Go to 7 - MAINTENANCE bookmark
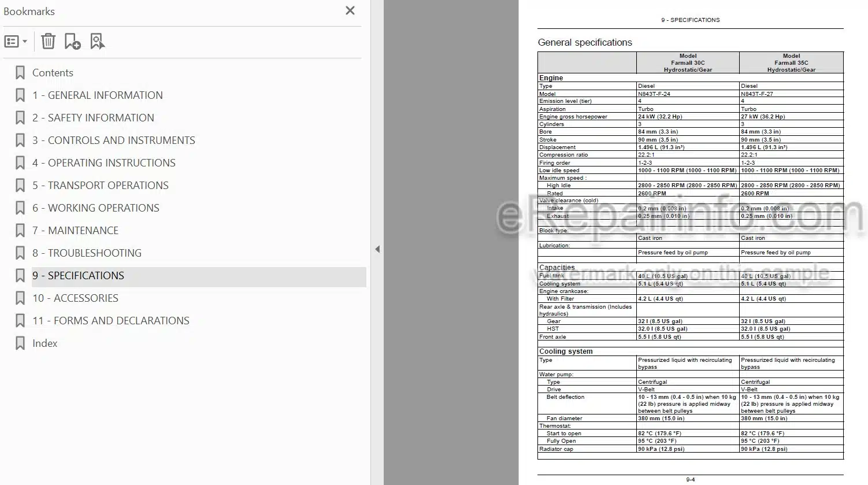The width and height of the screenshot is (868, 485). (x=75, y=231)
